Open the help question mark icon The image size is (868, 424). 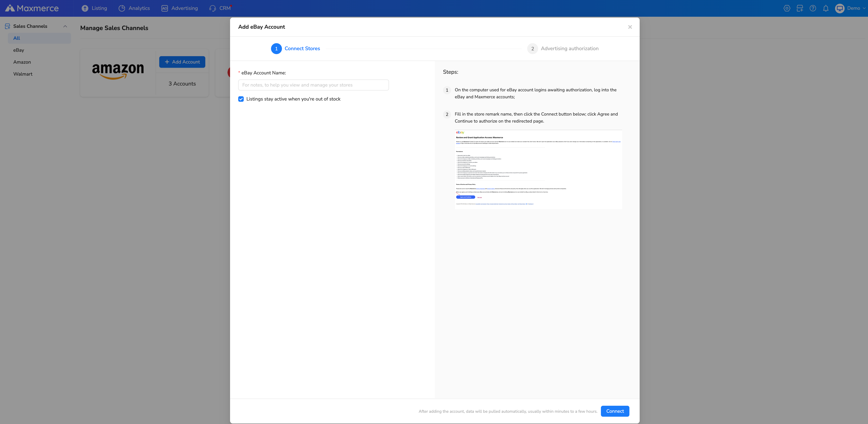[813, 8]
